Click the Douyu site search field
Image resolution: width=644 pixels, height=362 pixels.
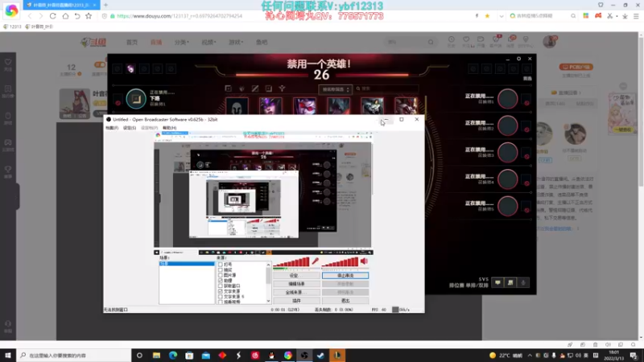point(410,42)
